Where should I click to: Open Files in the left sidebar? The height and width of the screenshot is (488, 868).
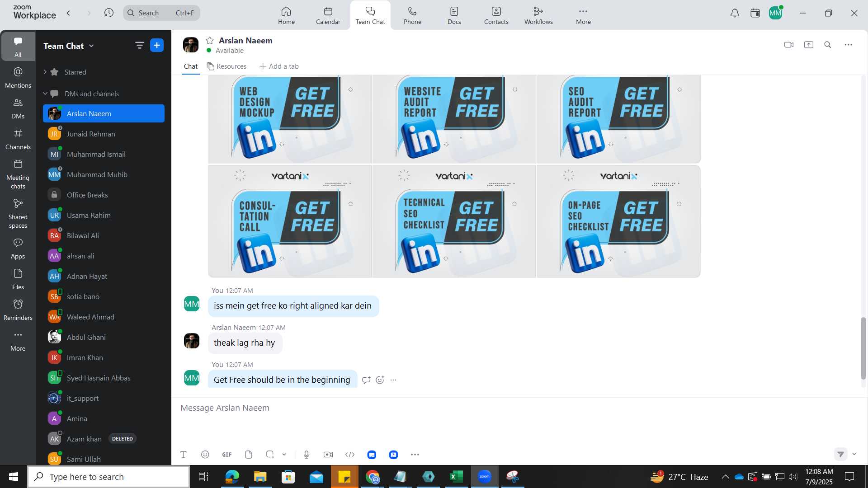(18, 279)
